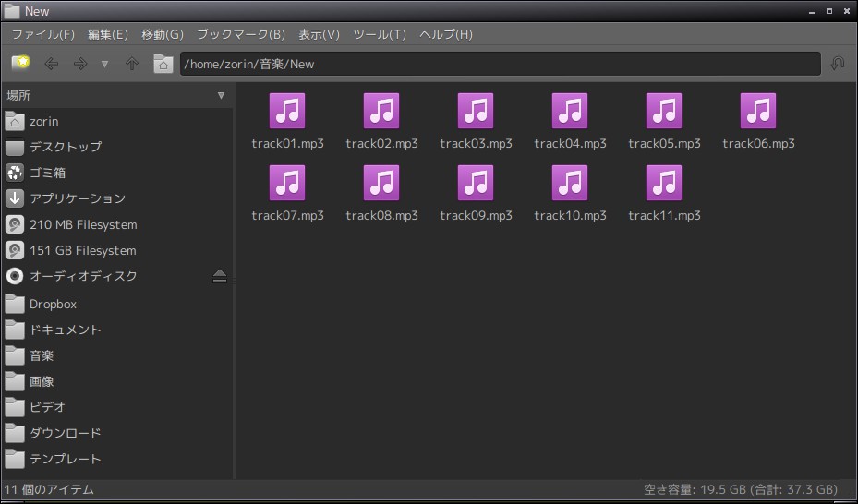Eject the オーディオディスク
Screen dimensions: 858x504
[220, 276]
